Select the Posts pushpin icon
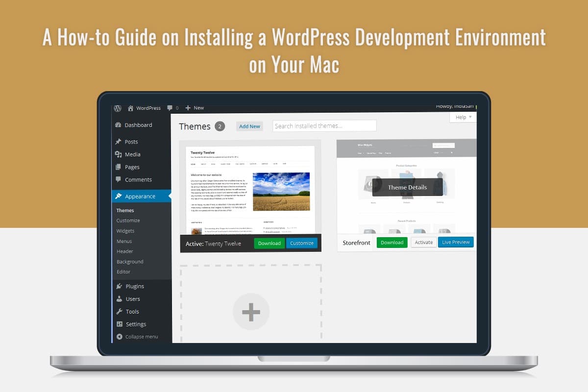This screenshot has width=588, height=392. 119,142
